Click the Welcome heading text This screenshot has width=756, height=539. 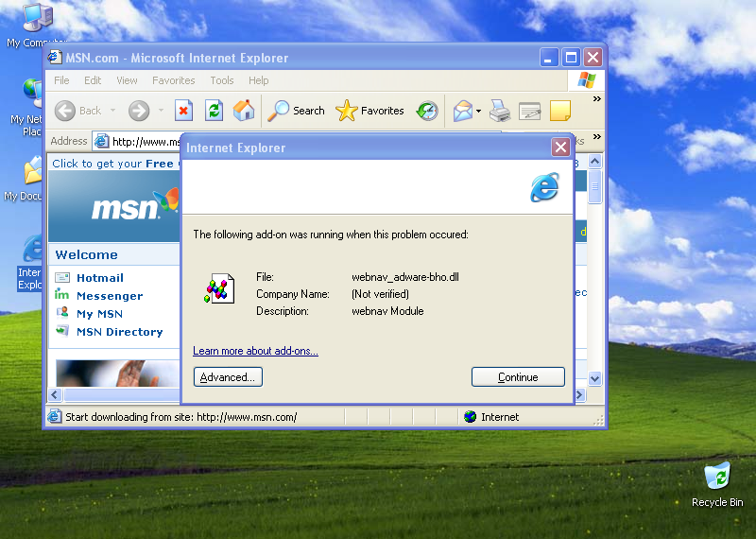point(86,254)
